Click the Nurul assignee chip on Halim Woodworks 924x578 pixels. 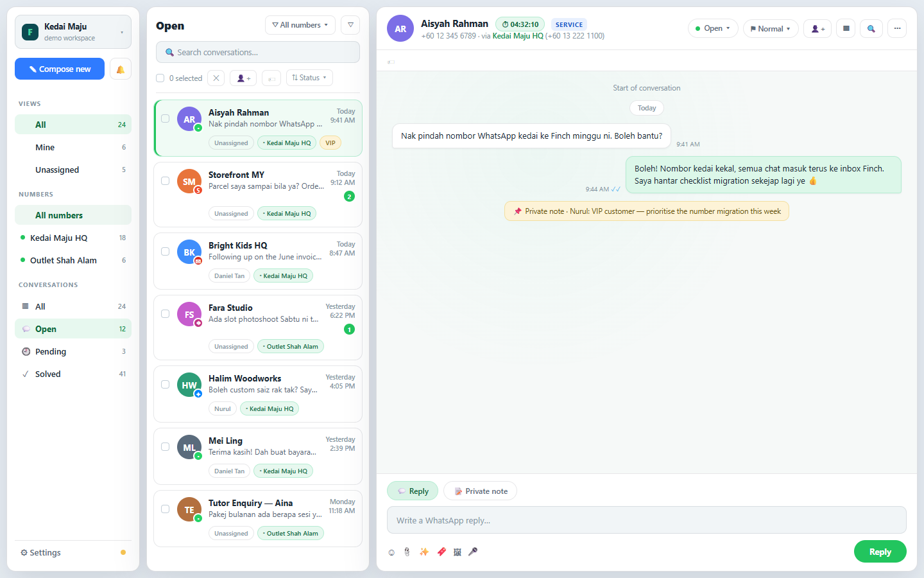coord(223,408)
